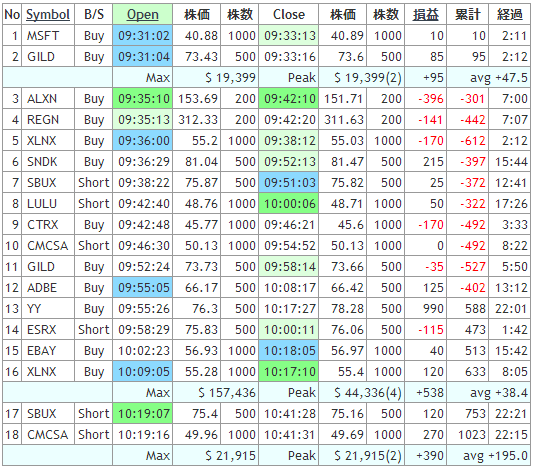The height and width of the screenshot is (471, 537).
Task: Click the Close column header
Action: click(289, 15)
